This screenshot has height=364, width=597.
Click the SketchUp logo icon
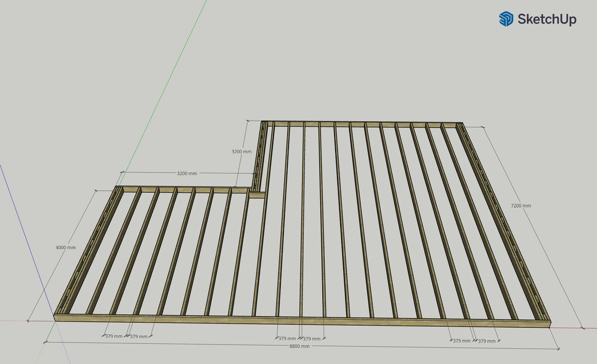tap(506, 19)
